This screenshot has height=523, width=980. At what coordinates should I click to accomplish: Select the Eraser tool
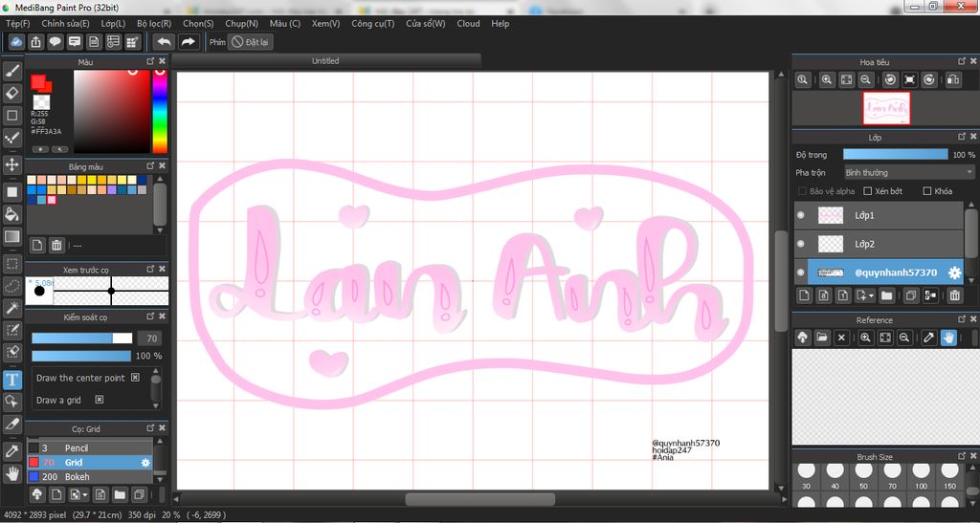click(x=11, y=93)
